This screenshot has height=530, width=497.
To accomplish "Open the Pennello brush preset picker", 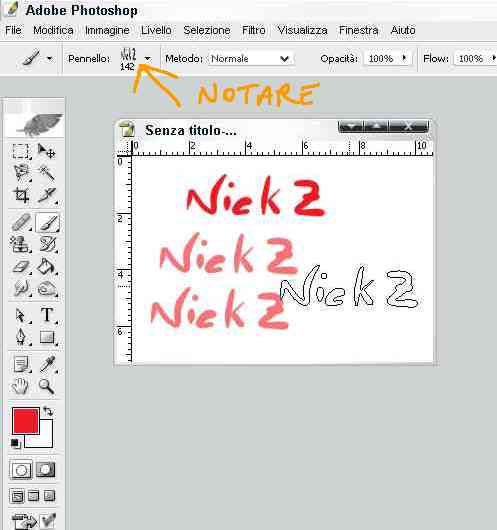I will 147,58.
